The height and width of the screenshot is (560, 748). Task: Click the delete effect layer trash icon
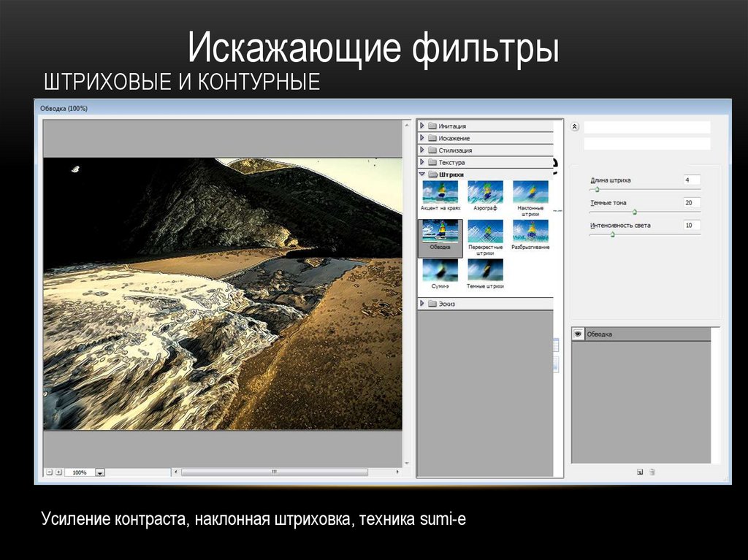(652, 472)
